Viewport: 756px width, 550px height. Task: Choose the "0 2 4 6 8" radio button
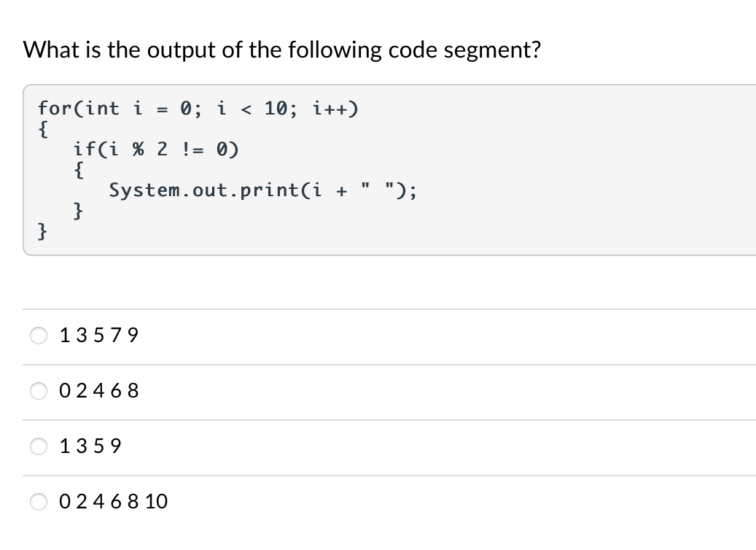pyautogui.click(x=39, y=391)
